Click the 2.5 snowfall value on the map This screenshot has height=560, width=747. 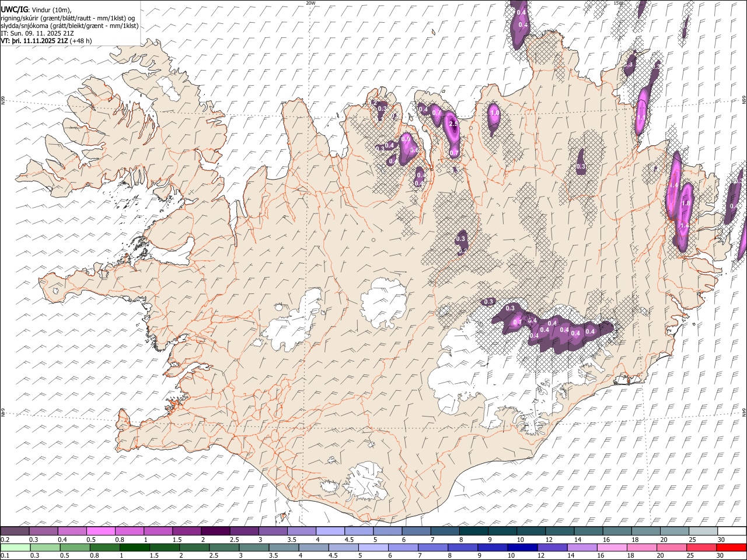[453, 124]
